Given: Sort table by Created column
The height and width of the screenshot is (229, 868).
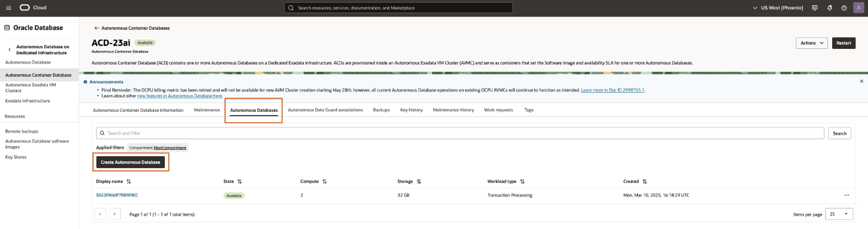Looking at the screenshot, I should point(645,182).
